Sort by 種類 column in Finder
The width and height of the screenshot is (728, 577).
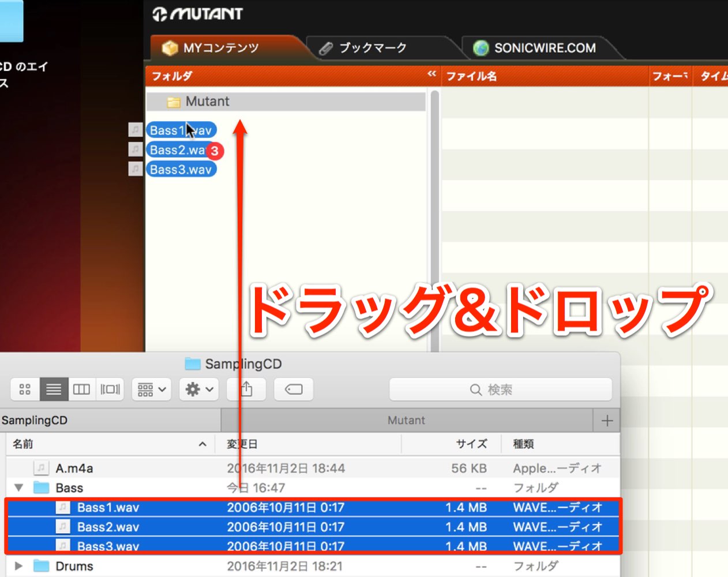[x=560, y=444]
